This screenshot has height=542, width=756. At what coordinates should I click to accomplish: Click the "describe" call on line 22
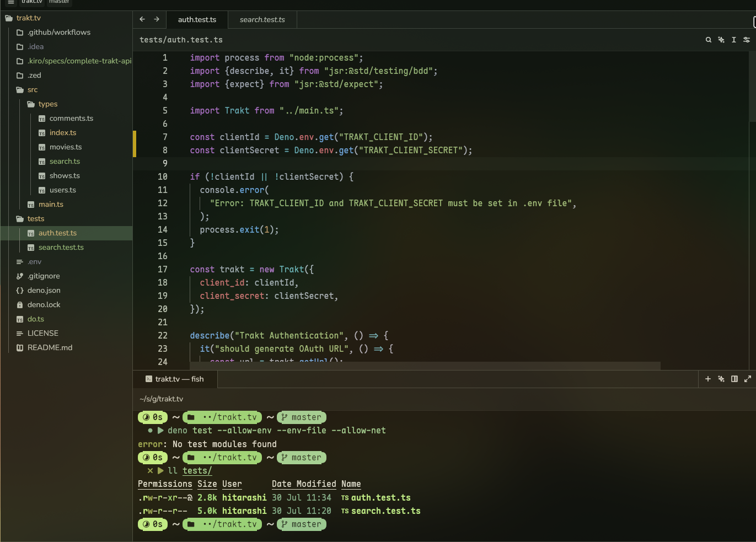point(210,336)
